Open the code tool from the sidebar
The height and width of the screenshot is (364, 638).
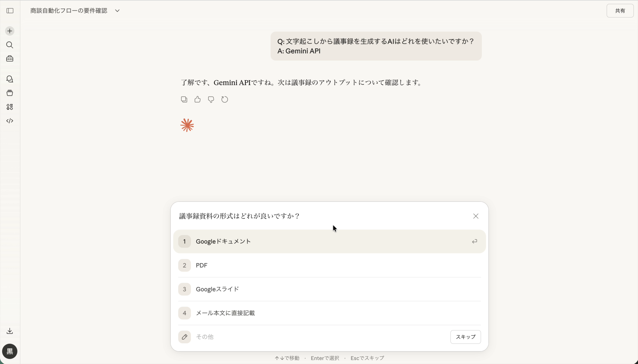[10, 121]
